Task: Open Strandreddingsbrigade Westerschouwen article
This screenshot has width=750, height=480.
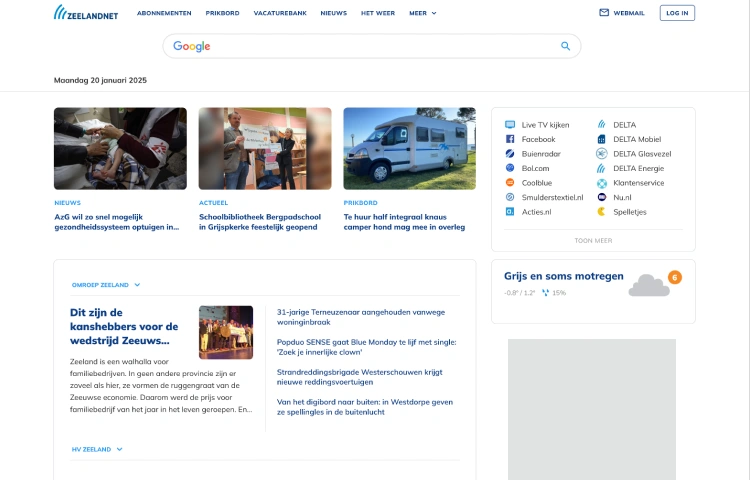Action: [359, 377]
